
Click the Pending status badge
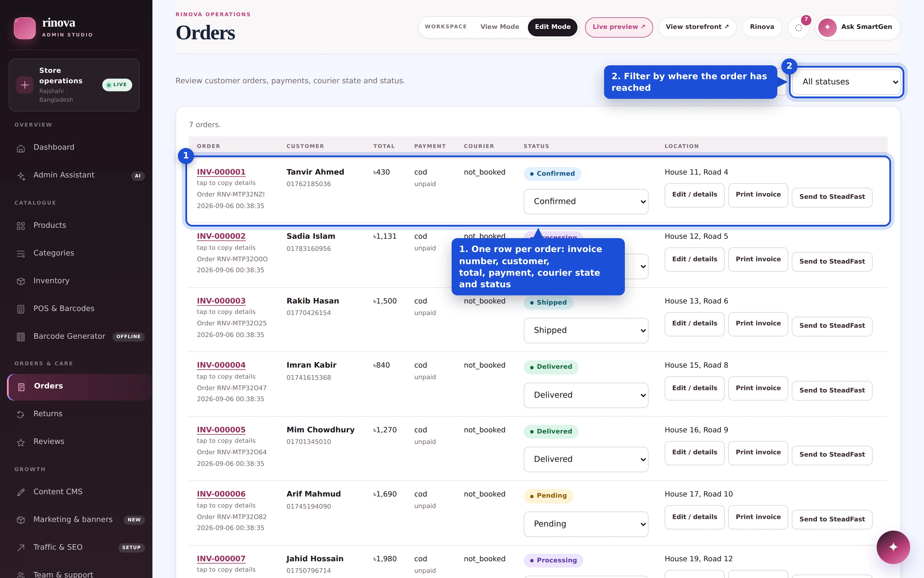pyautogui.click(x=548, y=496)
